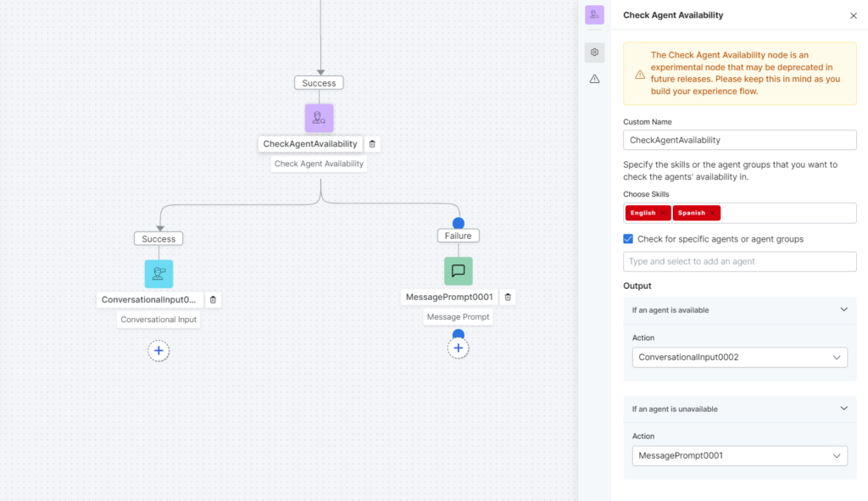Enable check for specific agents or agent groups
The image size is (868, 501).
[x=628, y=239]
